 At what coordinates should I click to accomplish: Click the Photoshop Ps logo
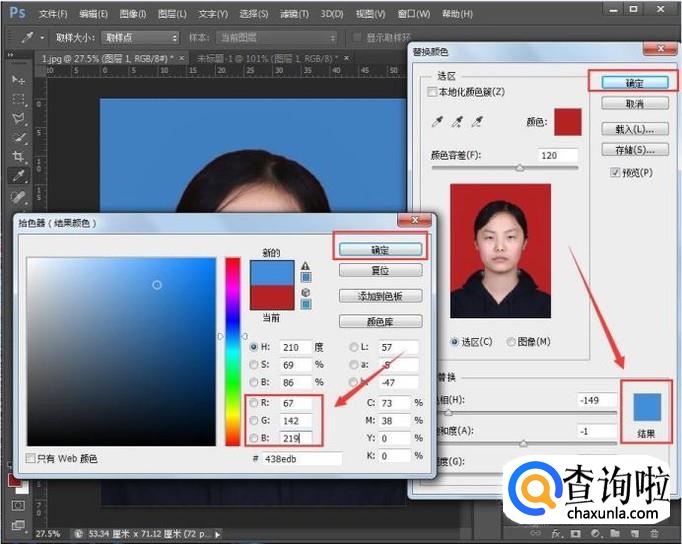[x=17, y=12]
